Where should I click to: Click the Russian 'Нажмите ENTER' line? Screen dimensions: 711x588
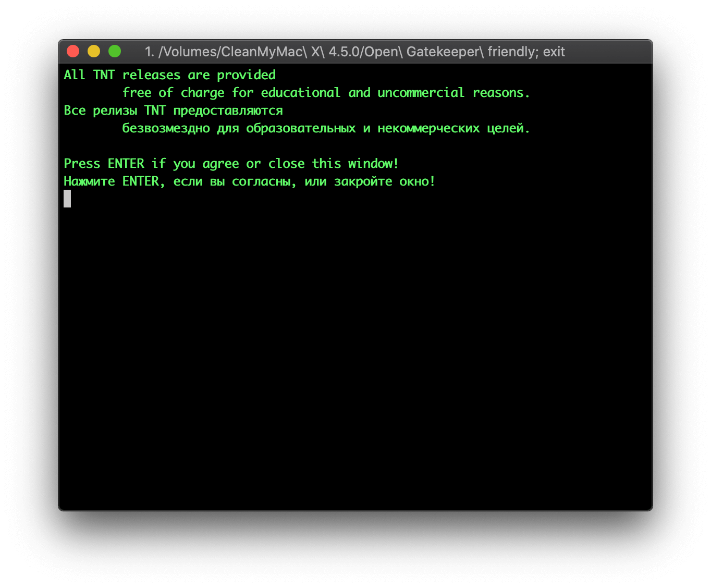114,181
